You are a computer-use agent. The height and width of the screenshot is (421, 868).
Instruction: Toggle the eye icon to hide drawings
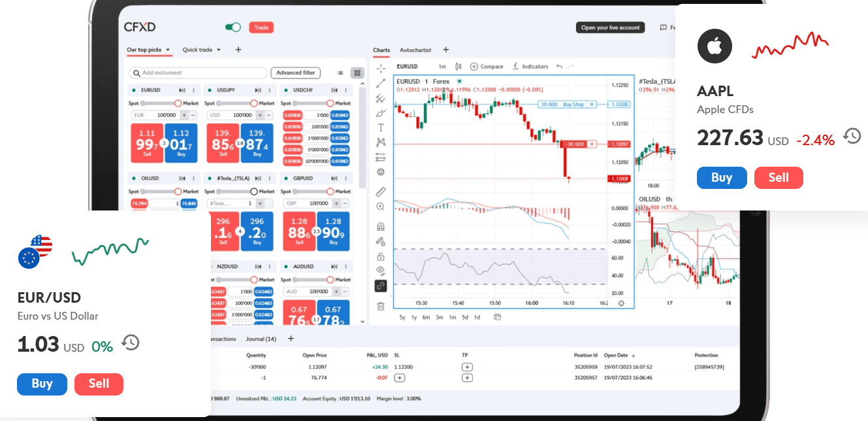tap(381, 269)
